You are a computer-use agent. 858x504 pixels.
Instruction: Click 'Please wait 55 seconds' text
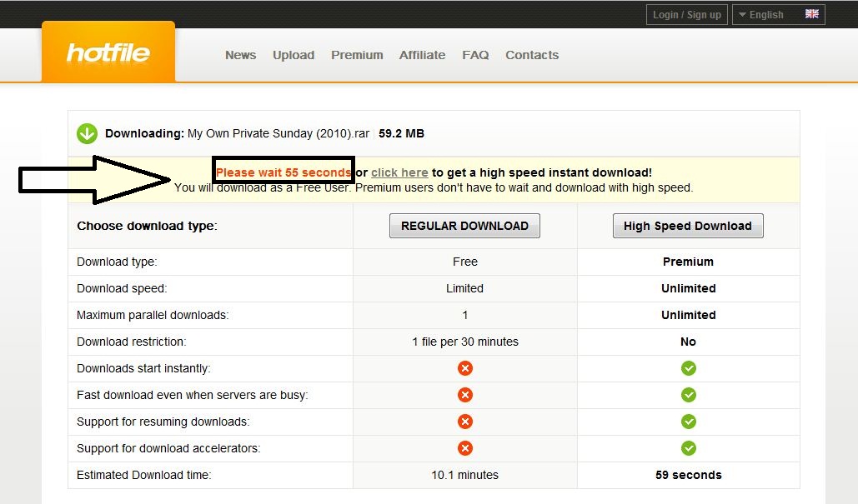(x=283, y=172)
